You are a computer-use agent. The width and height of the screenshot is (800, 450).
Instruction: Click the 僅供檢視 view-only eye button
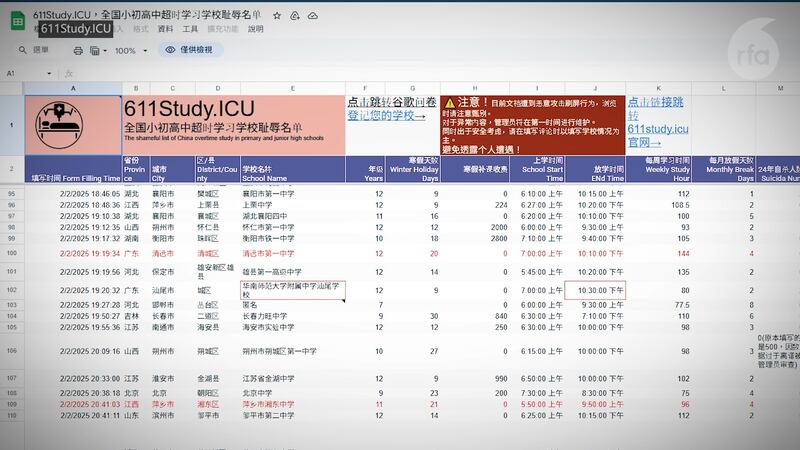click(x=190, y=49)
